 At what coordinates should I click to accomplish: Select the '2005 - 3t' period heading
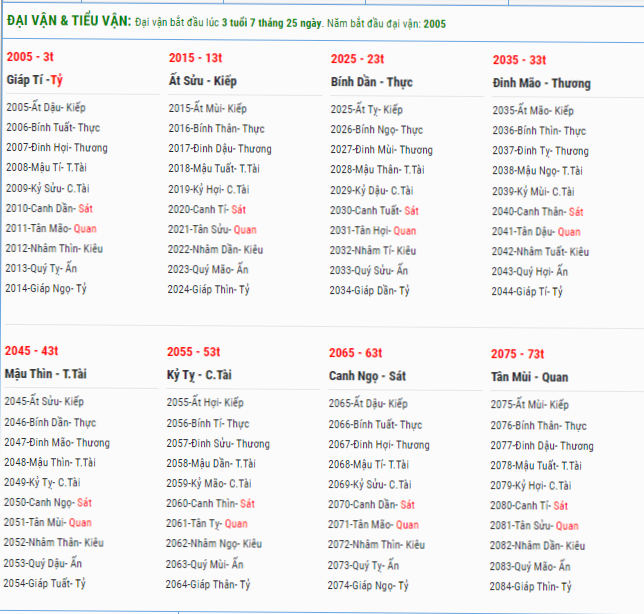pyautogui.click(x=30, y=57)
